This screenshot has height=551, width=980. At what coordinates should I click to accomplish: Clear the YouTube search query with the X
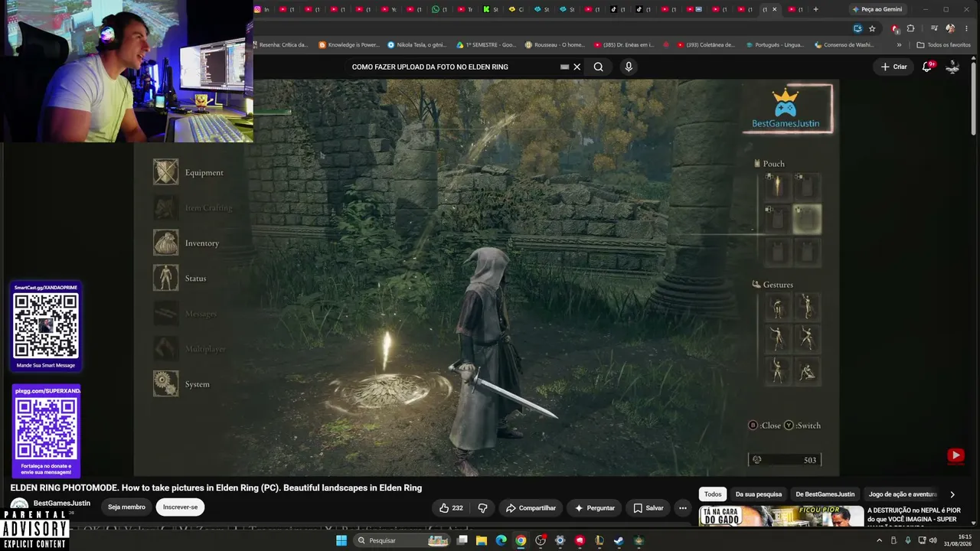point(577,67)
